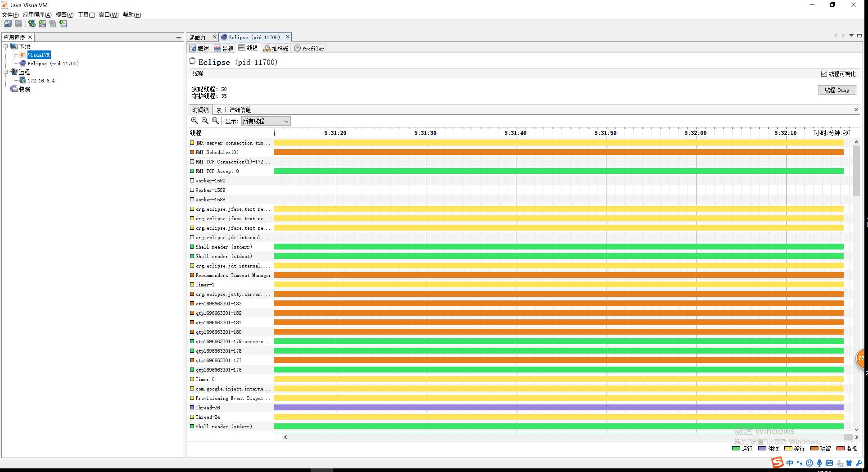Switch to the 详细信息 details view
Viewport: 868px width, 472px height.
click(x=240, y=110)
